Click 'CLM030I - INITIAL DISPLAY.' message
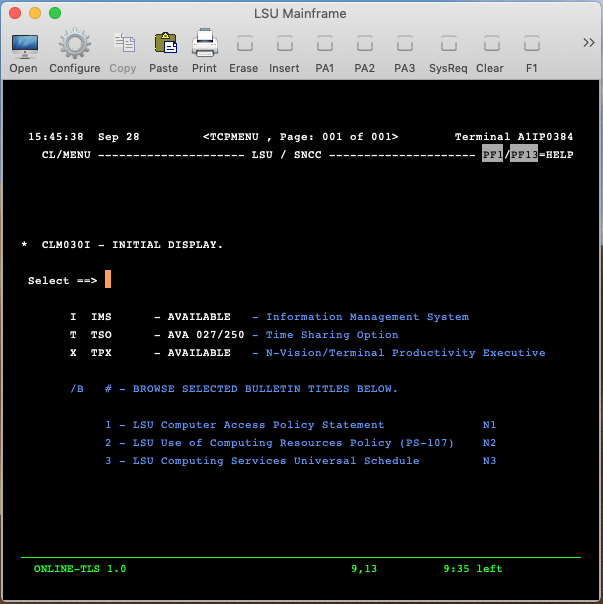The height and width of the screenshot is (604, 603). tap(132, 245)
